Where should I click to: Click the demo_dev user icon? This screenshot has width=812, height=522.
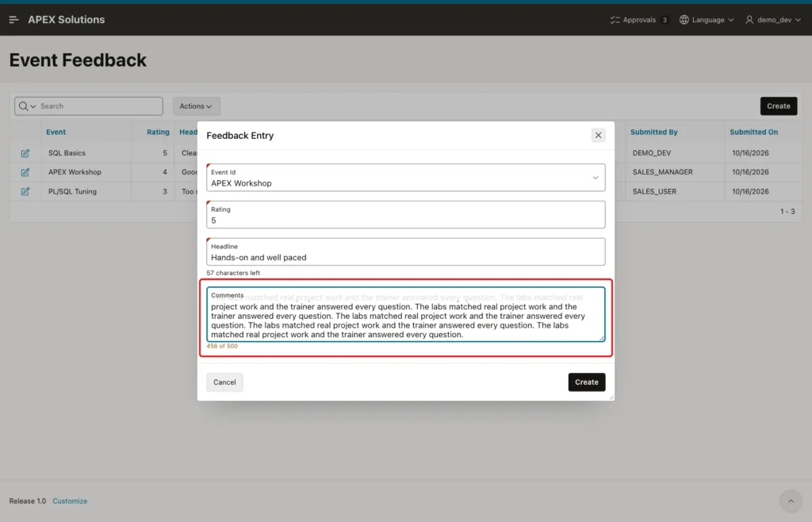749,20
